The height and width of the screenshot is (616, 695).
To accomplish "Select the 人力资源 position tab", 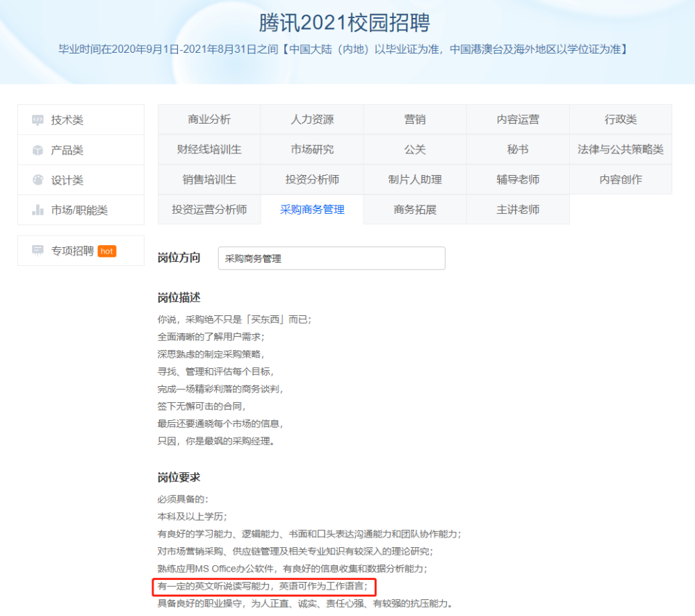I will pos(312,119).
